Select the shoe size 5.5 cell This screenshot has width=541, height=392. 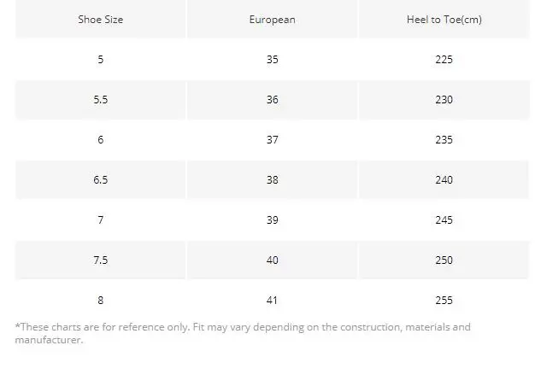tap(101, 100)
